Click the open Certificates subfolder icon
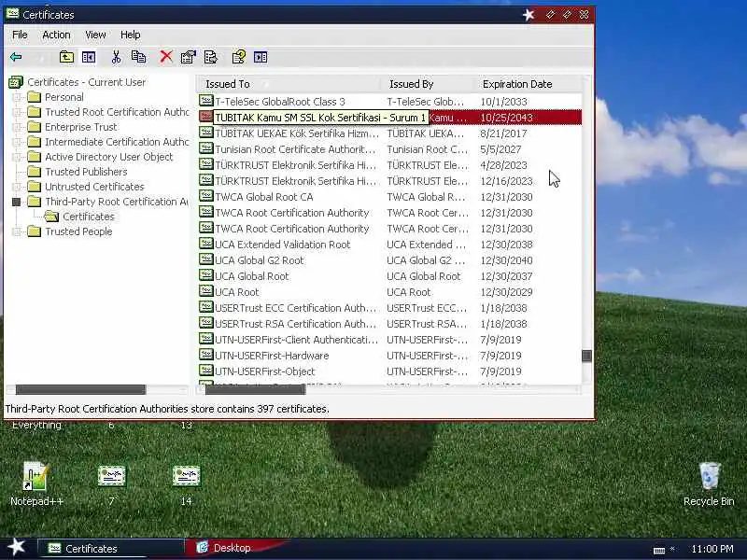747x560 pixels. (51, 217)
